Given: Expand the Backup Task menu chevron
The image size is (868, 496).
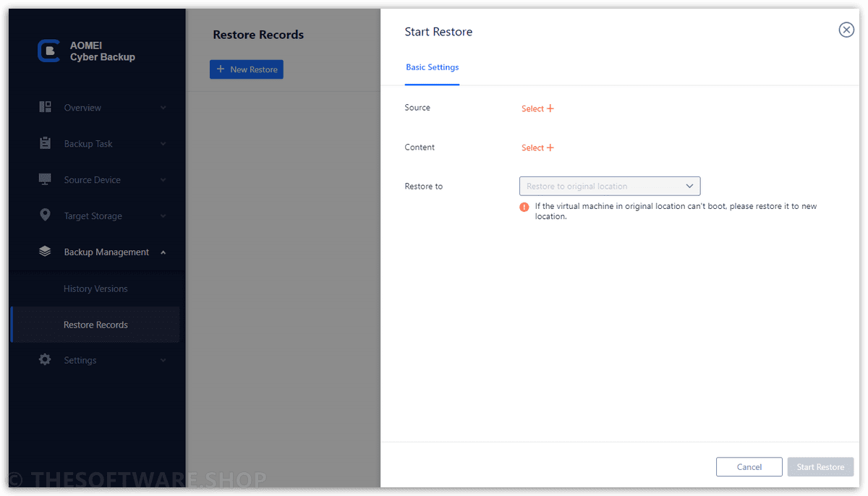Looking at the screenshot, I should 163,144.
